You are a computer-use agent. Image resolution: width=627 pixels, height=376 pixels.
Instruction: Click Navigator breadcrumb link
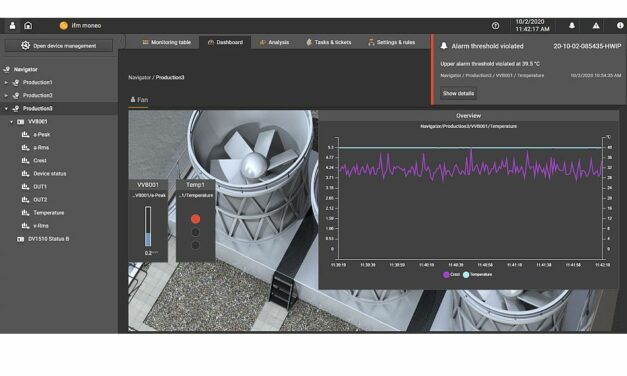click(x=140, y=78)
